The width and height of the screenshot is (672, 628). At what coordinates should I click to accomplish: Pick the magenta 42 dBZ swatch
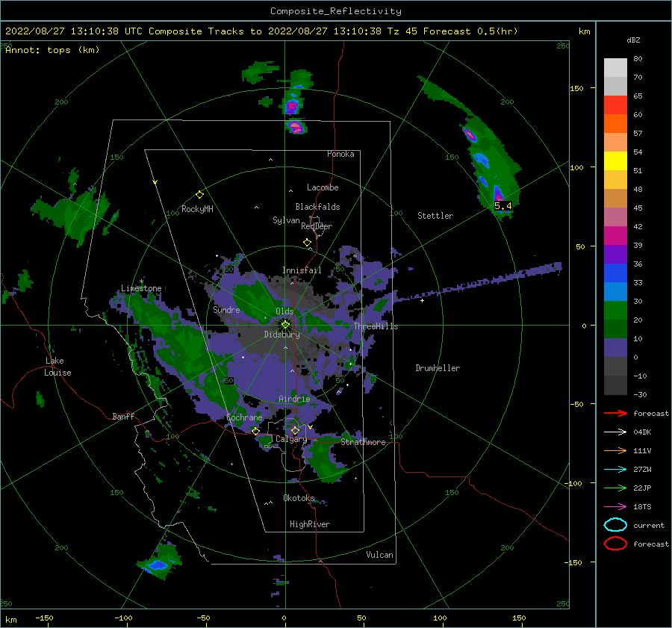[615, 236]
